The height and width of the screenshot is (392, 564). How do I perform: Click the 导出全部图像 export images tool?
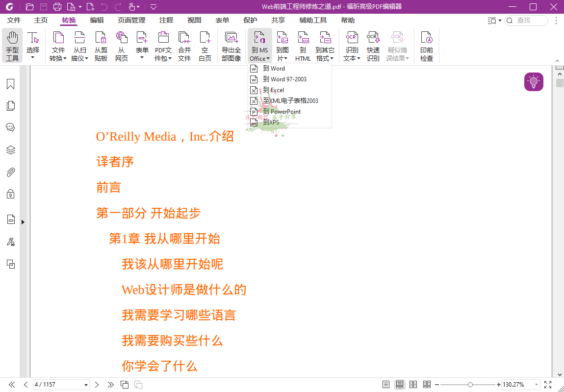click(x=231, y=45)
